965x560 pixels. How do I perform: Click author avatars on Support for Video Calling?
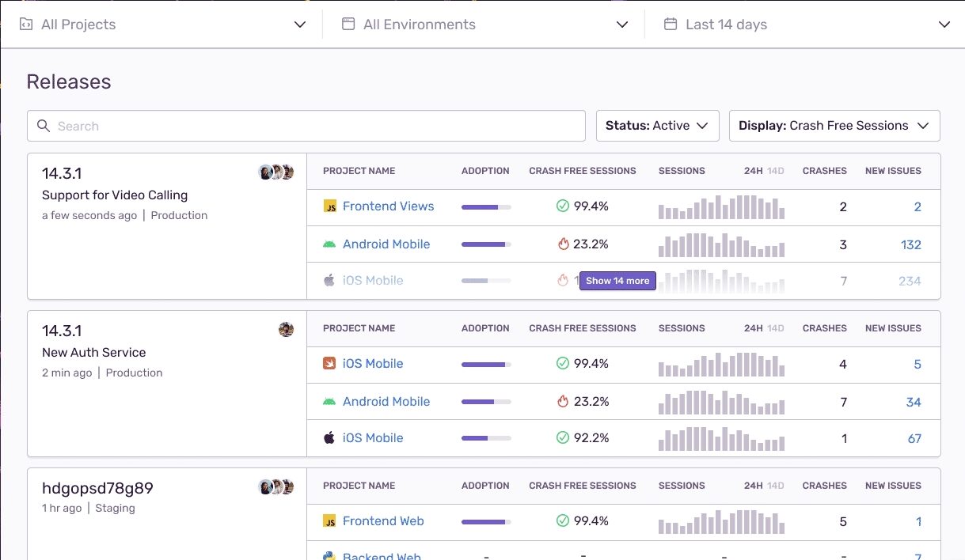276,172
